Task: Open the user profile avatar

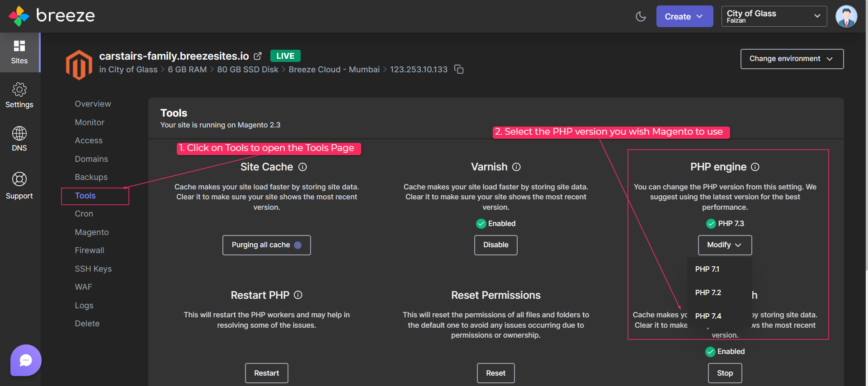Action: [x=846, y=16]
